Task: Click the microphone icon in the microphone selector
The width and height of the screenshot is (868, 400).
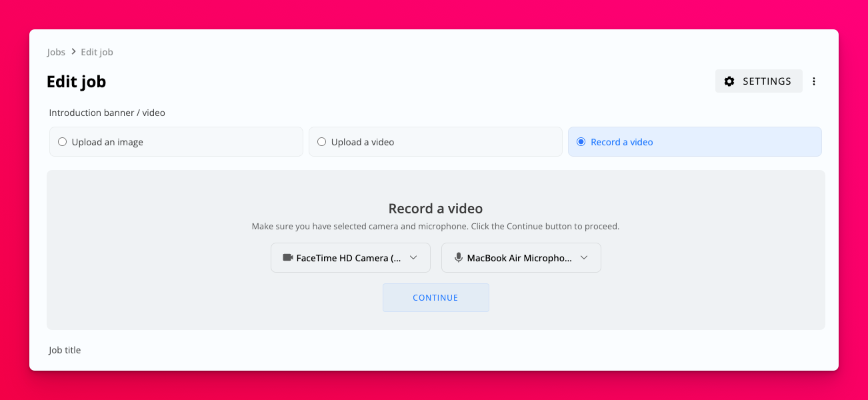Action: (459, 258)
